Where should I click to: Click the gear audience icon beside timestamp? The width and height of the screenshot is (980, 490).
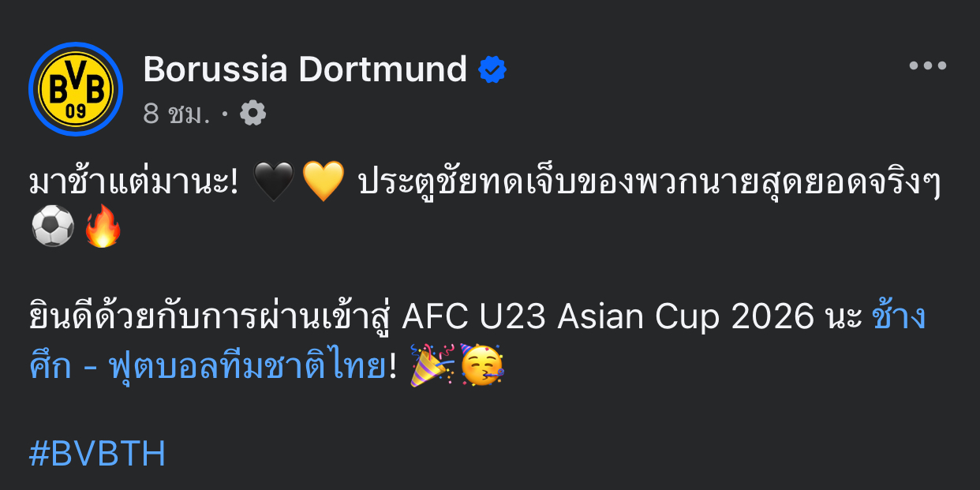click(x=252, y=114)
